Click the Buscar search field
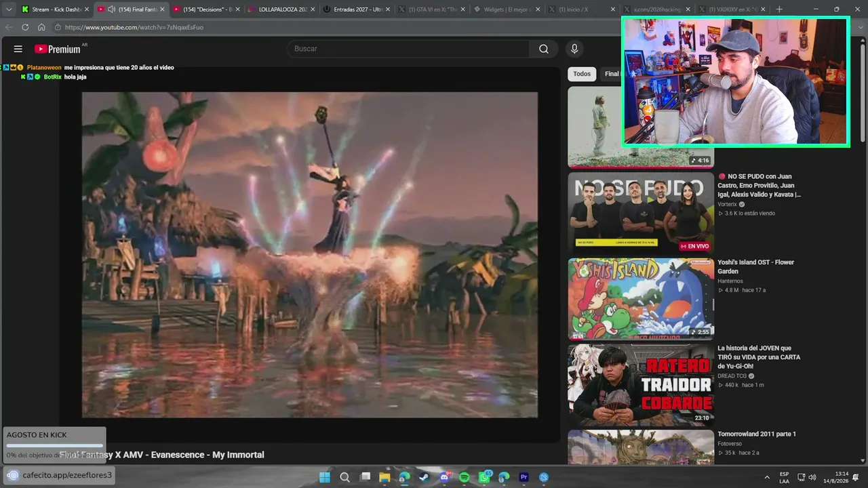Image resolution: width=868 pixels, height=488 pixels. click(408, 49)
